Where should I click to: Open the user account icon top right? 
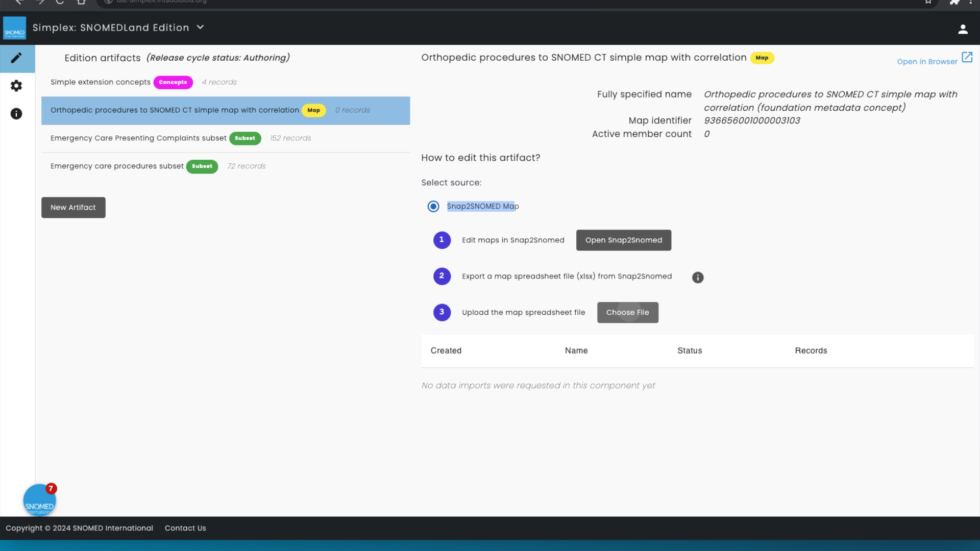[x=963, y=29]
